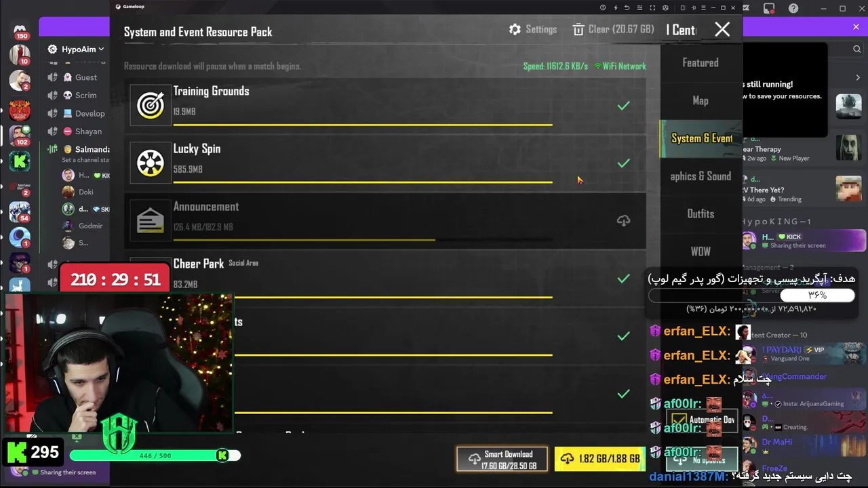The width and height of the screenshot is (868, 488).
Task: Close the System and Event Resource Pack panel
Action: [x=722, y=29]
